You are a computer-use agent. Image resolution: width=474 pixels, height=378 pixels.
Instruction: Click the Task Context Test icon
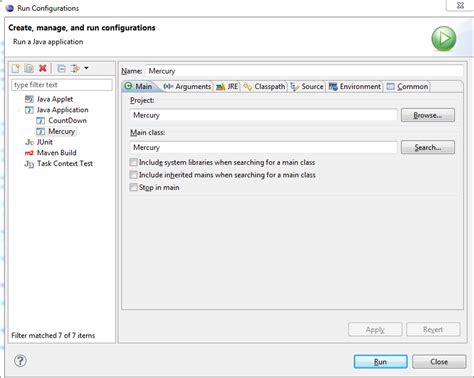coord(29,164)
